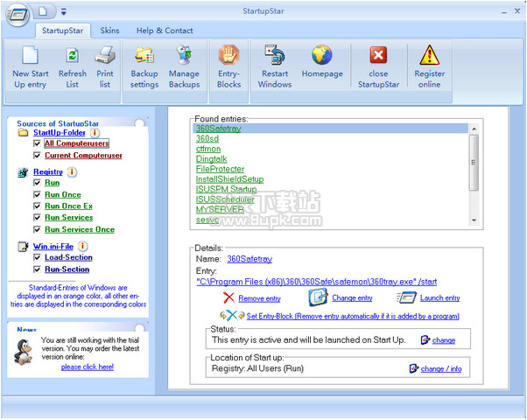Image resolution: width=527 pixels, height=420 pixels.
Task: Toggle the Run-Section checkbox
Action: click(37, 269)
